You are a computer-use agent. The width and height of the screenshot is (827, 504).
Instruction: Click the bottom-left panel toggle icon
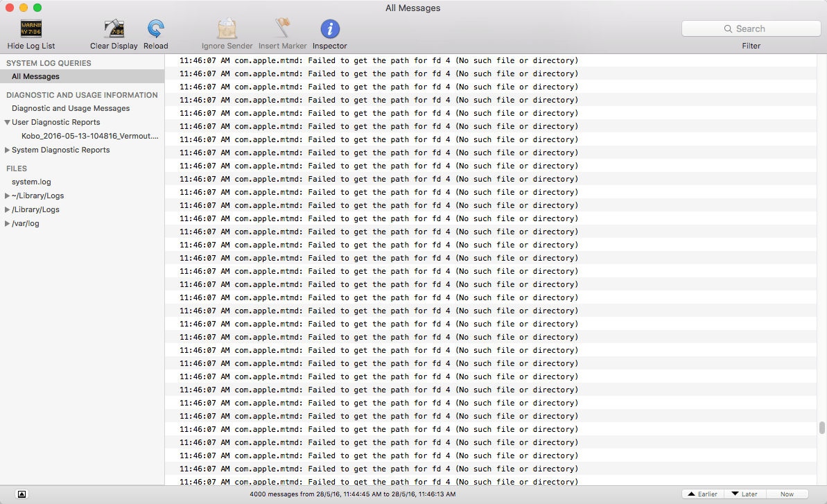point(21,494)
